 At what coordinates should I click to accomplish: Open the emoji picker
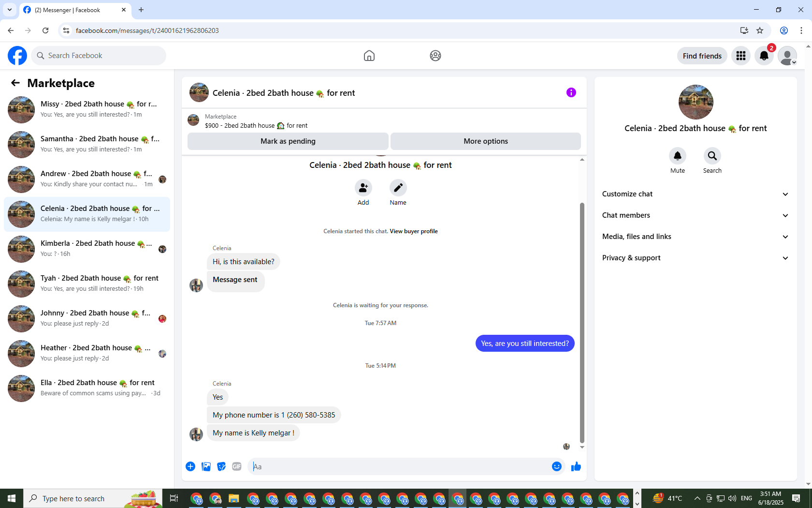557,466
